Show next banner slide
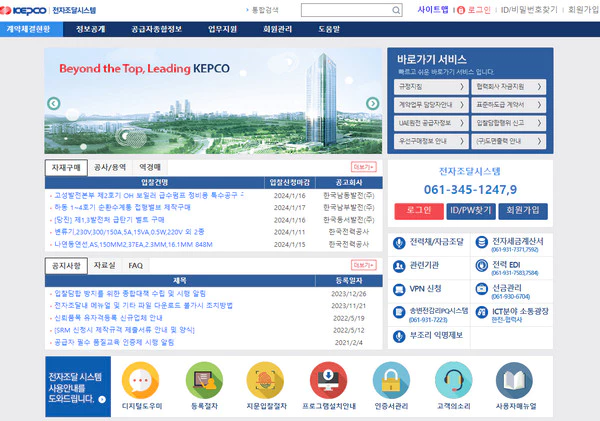This screenshot has height=421, width=600. [372, 103]
